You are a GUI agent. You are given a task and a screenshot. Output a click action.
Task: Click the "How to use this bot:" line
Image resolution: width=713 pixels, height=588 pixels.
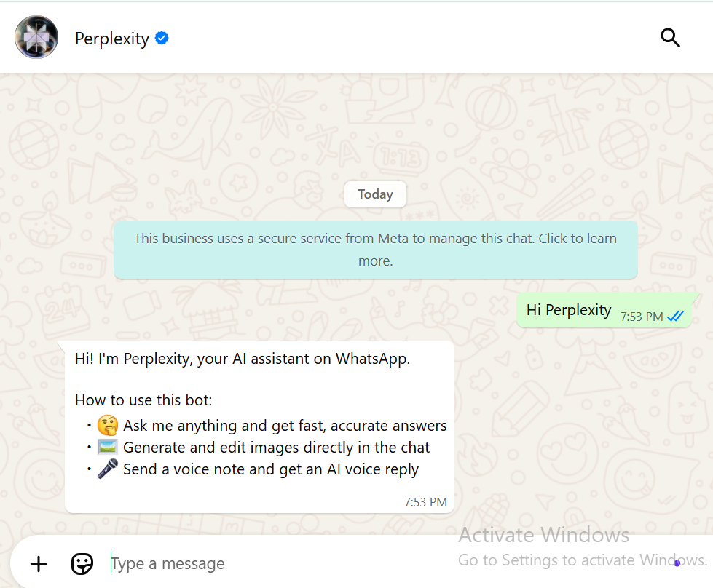pos(143,400)
